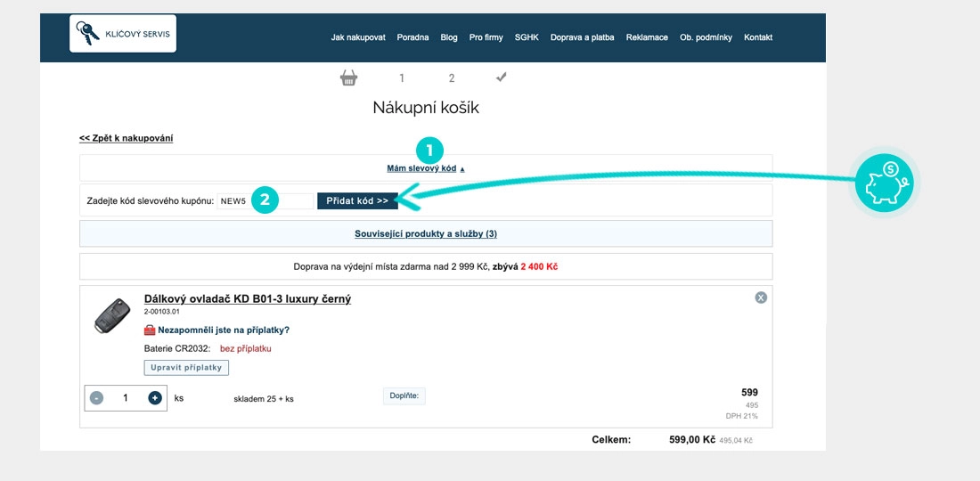Remove item with the X icon

click(x=761, y=298)
